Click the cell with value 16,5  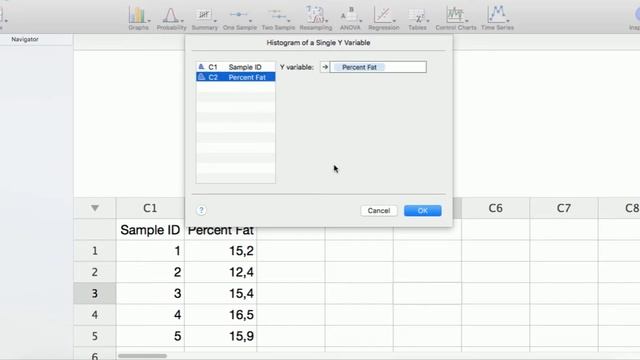(x=221, y=315)
